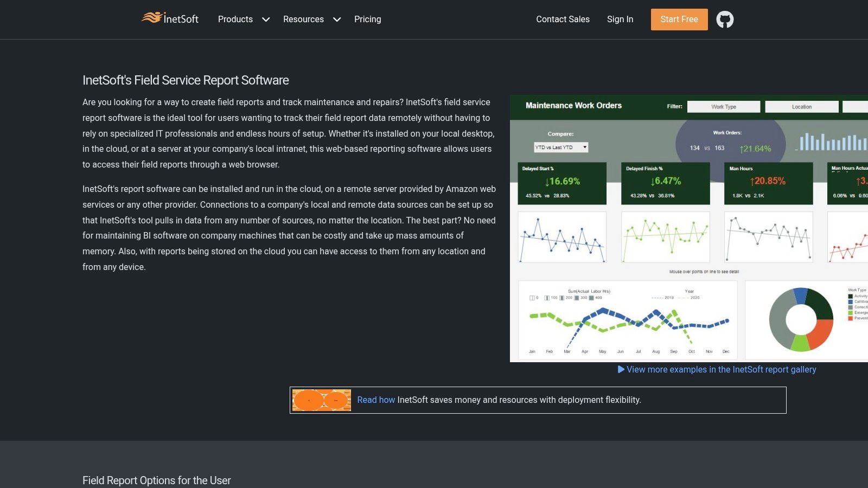Click the InetSoft logo
The height and width of the screenshot is (488, 868).
[x=170, y=18]
